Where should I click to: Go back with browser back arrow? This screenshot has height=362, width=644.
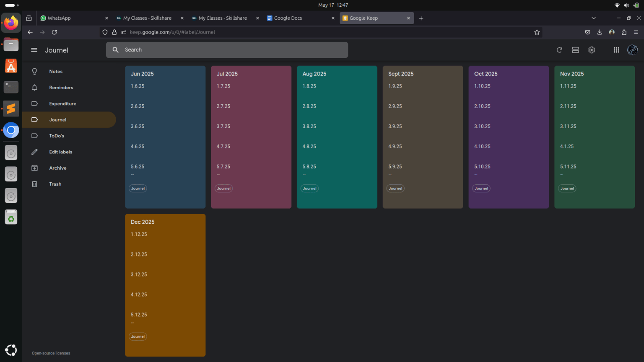point(30,32)
